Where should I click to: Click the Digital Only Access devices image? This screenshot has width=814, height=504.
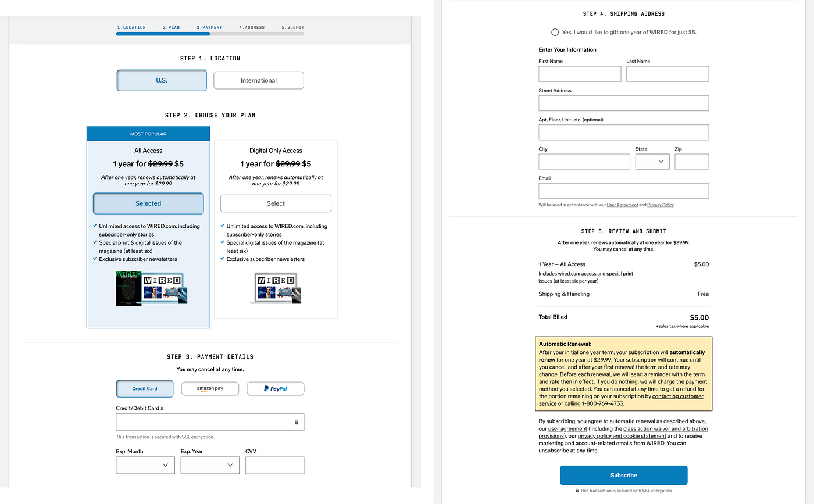coord(276,288)
